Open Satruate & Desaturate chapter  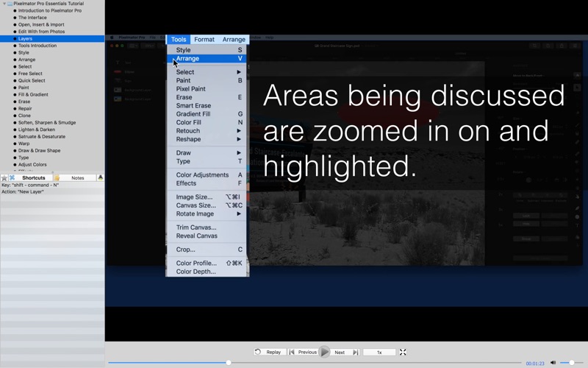42,137
